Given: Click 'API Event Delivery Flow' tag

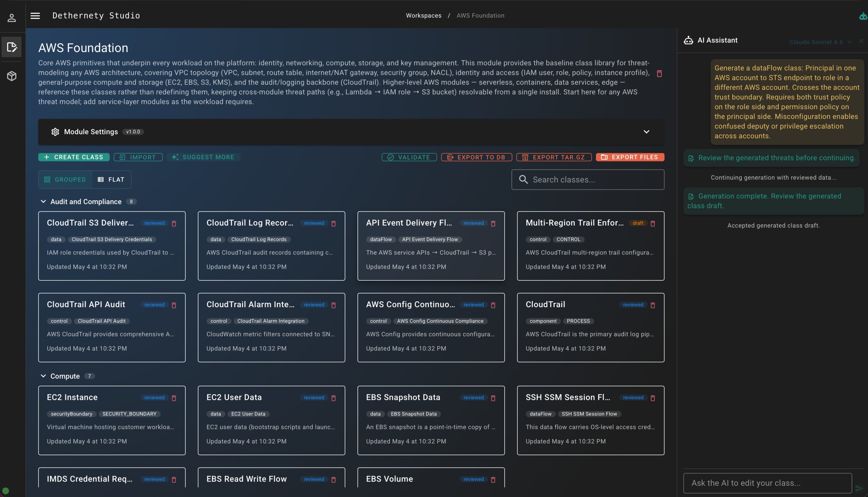Looking at the screenshot, I should 430,239.
